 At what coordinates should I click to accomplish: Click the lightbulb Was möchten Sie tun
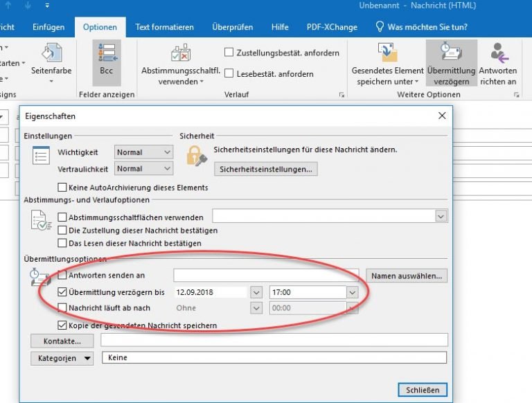(x=380, y=27)
